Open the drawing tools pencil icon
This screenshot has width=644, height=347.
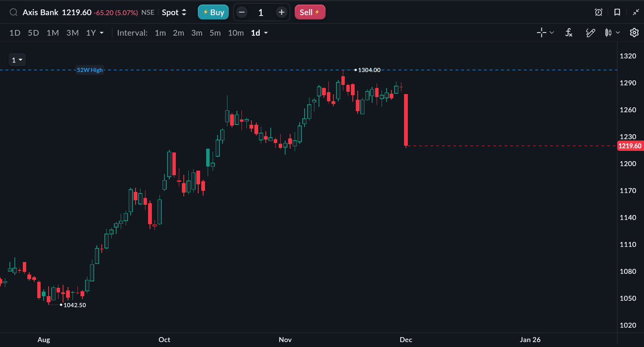tap(590, 33)
